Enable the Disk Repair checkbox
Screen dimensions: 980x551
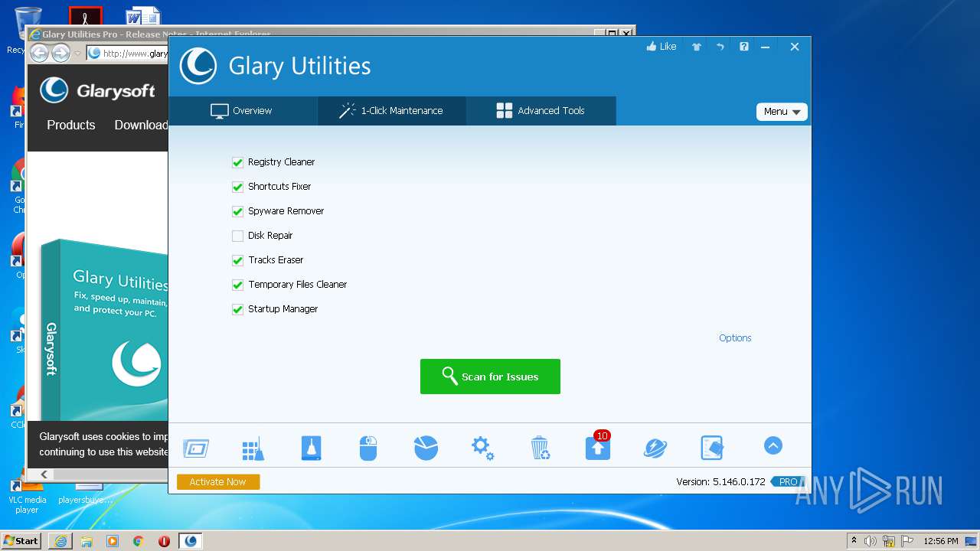(237, 236)
